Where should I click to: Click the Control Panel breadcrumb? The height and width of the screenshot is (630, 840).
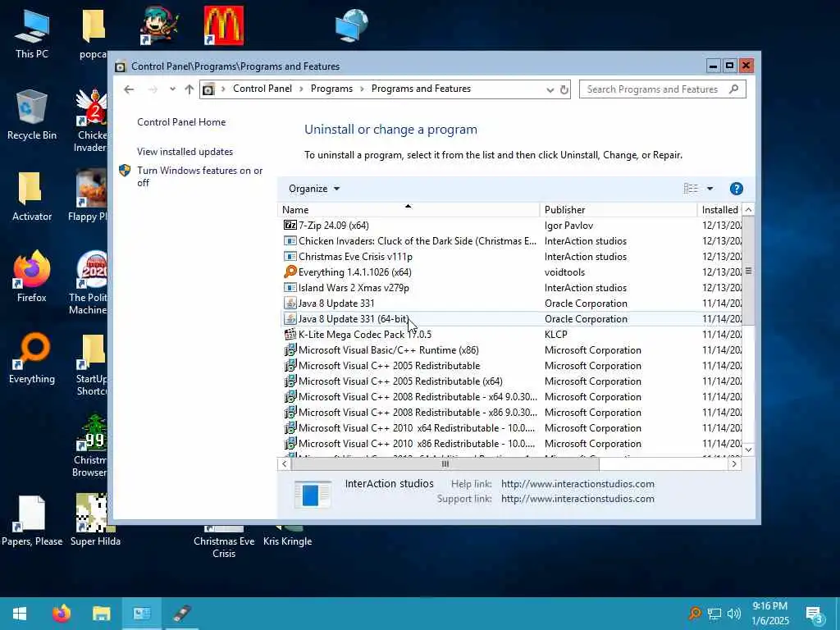[262, 89]
